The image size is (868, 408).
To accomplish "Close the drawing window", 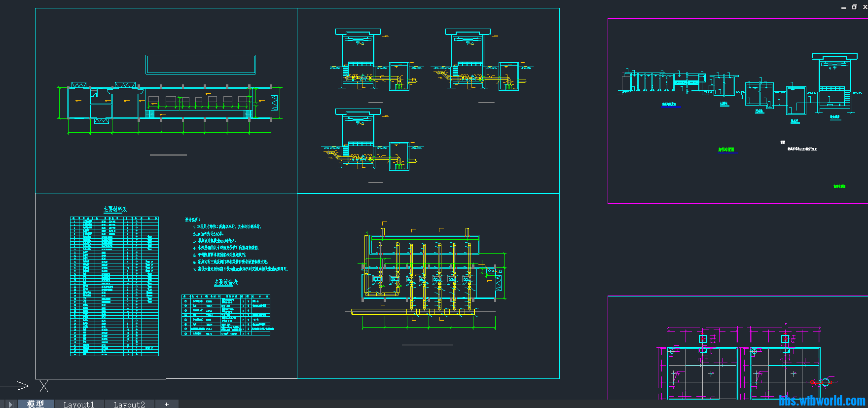I will [x=865, y=7].
